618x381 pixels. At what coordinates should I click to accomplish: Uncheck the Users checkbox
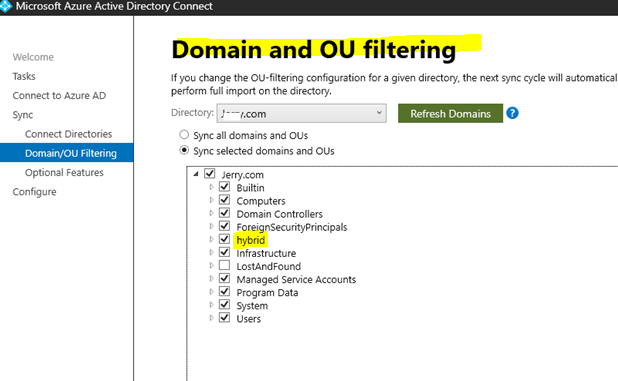point(224,318)
